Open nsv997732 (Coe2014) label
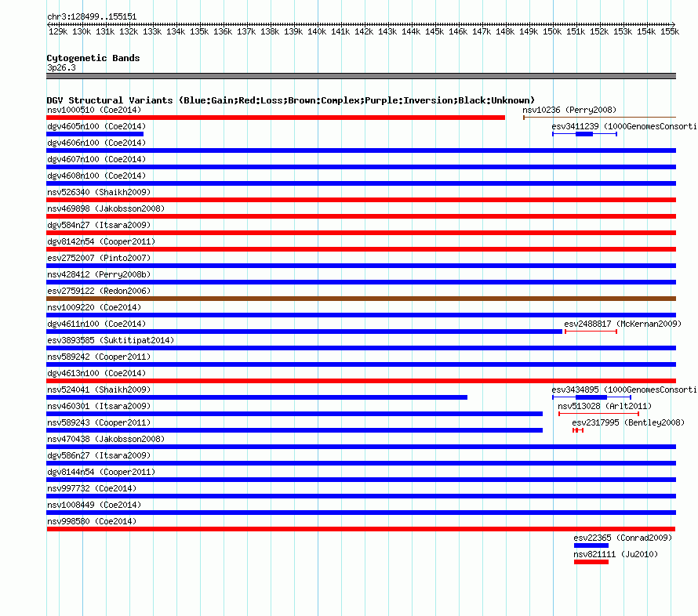The height and width of the screenshot is (616, 698). coord(92,488)
